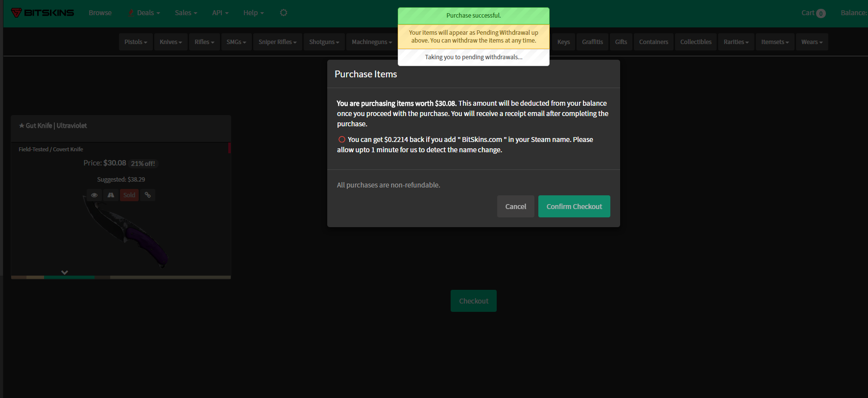Image resolution: width=868 pixels, height=398 pixels.
Task: Expand the SMGs category dropdown
Action: [236, 42]
